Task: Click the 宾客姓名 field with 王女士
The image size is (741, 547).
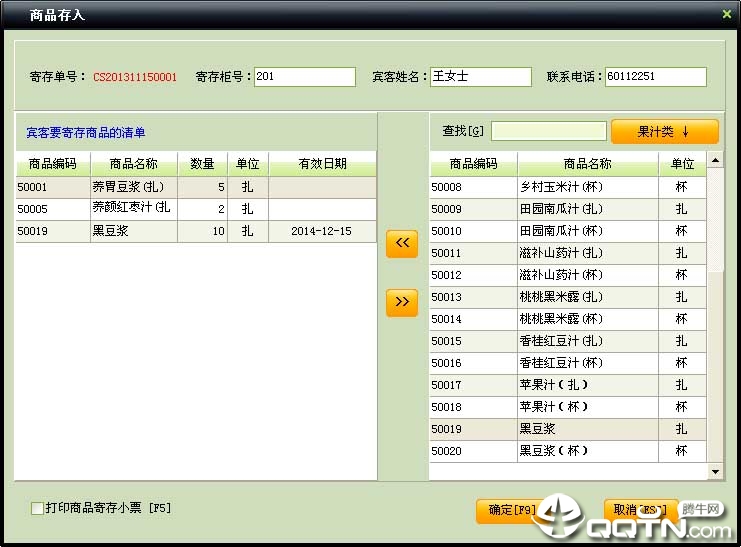Action: tap(480, 77)
